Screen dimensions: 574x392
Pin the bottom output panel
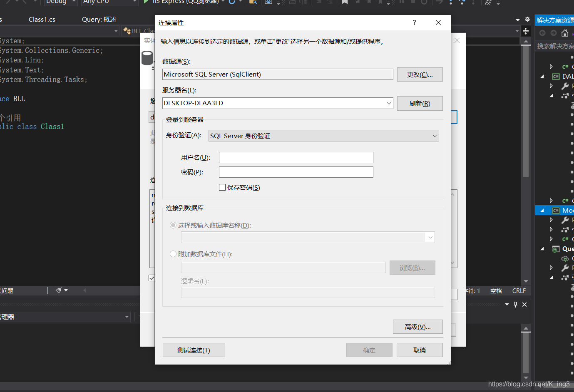point(515,304)
